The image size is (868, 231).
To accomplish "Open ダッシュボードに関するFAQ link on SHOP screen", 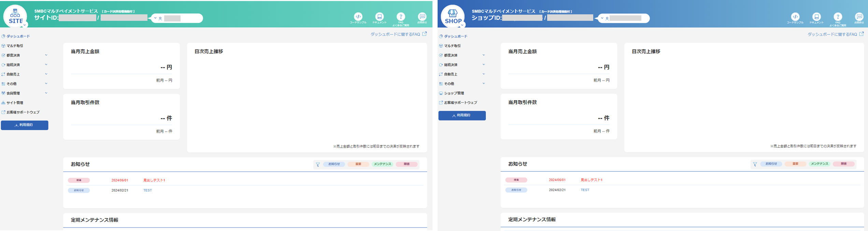I will pos(836,34).
